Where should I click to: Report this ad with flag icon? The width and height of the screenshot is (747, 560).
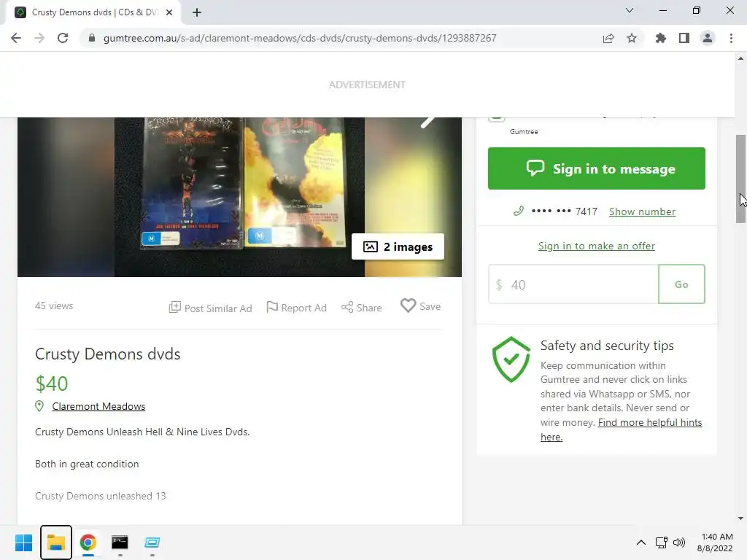(296, 308)
